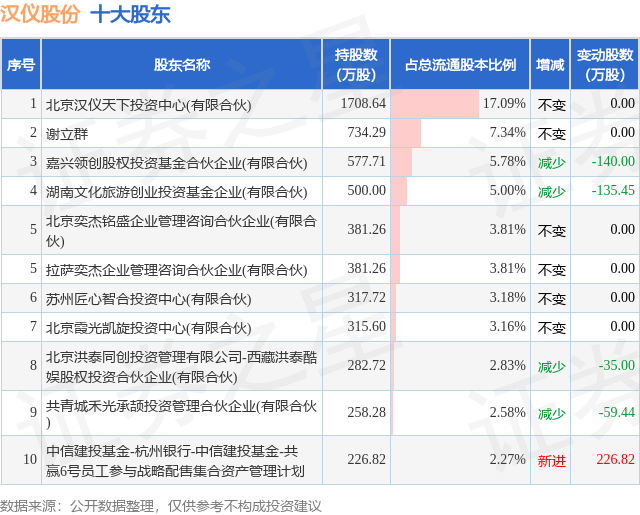Select the 序号 column header

pos(21,64)
